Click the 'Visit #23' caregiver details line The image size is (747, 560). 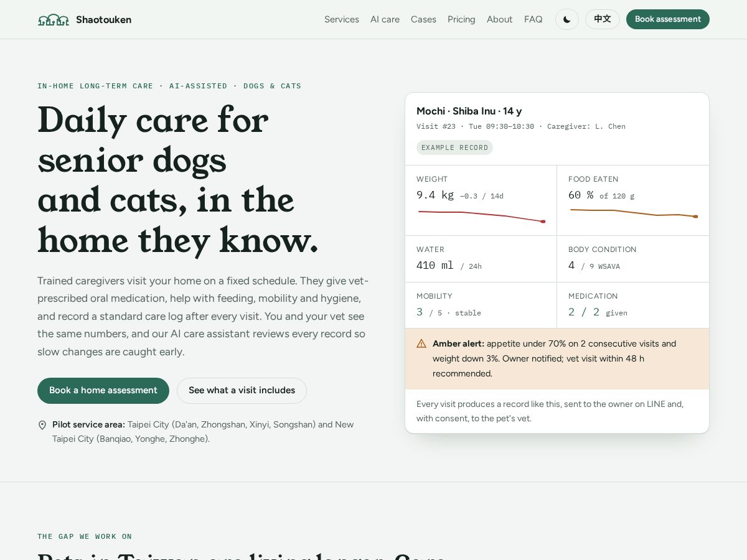point(521,126)
